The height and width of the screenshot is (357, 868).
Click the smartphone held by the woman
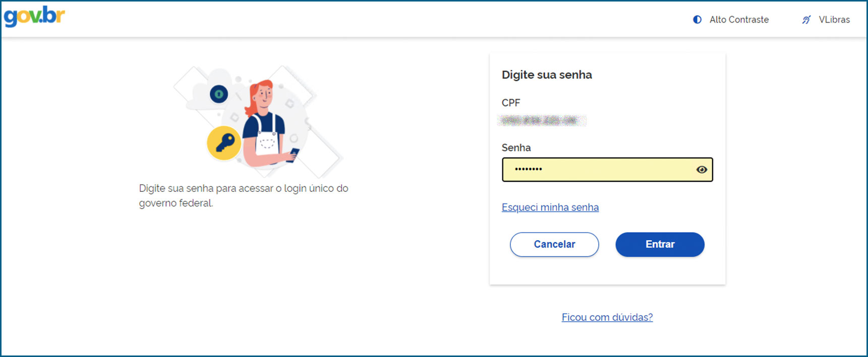point(294,154)
